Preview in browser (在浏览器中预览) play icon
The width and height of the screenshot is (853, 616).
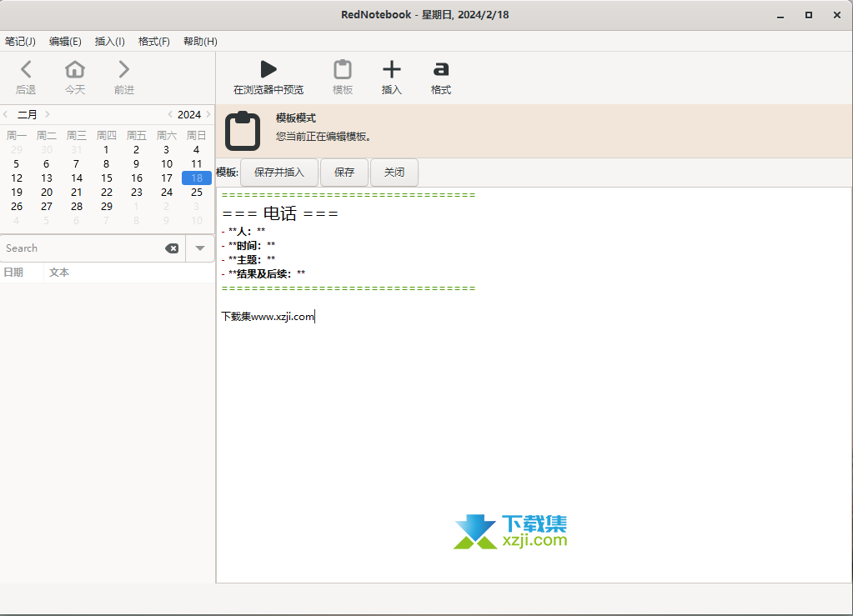(x=268, y=69)
